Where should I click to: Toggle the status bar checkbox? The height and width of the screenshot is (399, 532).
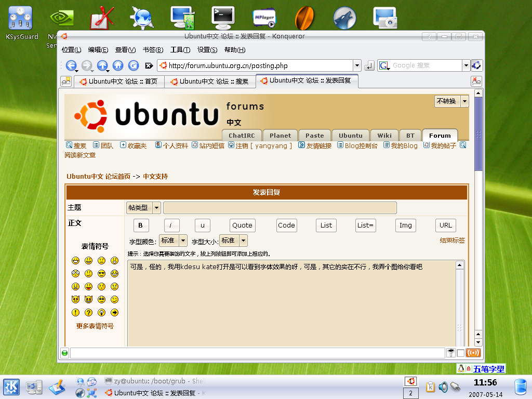point(460,353)
